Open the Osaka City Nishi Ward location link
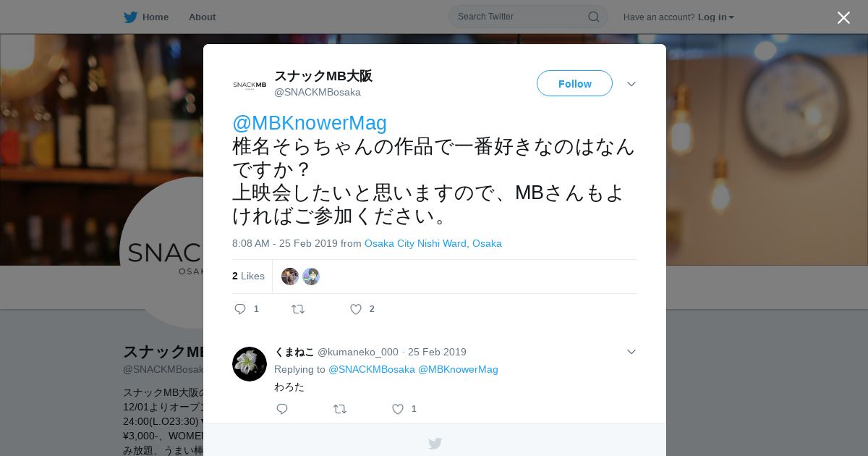This screenshot has height=456, width=868. tap(433, 243)
